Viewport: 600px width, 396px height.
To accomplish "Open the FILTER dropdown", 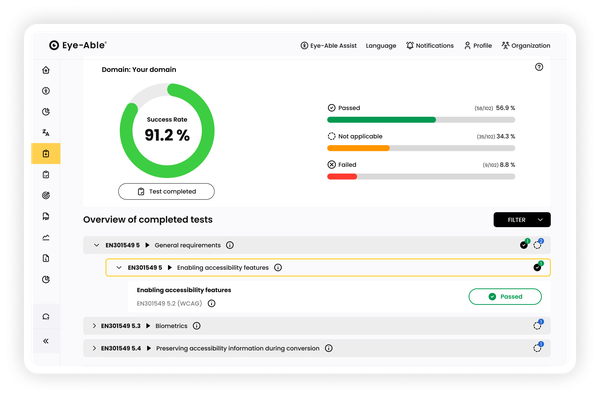I will [x=522, y=220].
